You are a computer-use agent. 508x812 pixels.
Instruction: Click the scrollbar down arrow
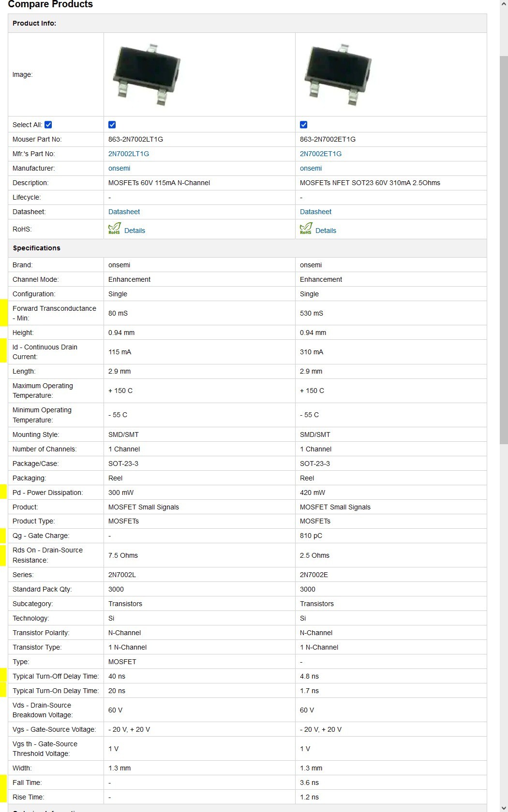(x=504, y=808)
